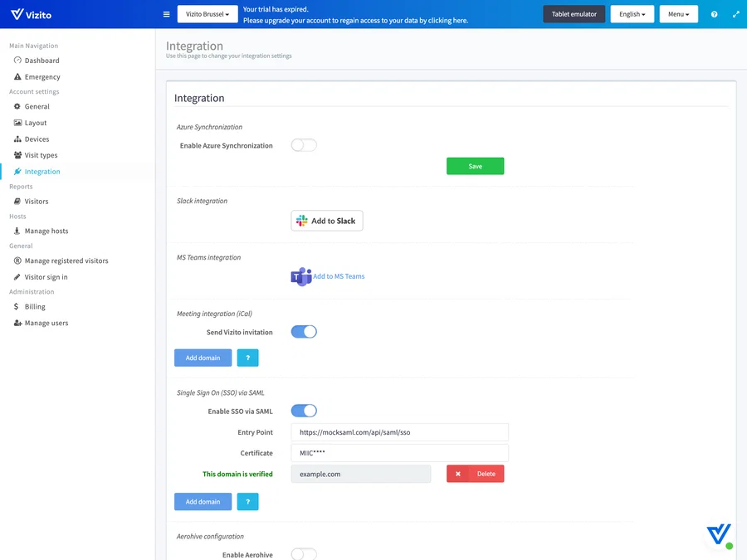Turn off Send Vizito invitation switch
Screen dimensions: 747x560
tap(304, 332)
